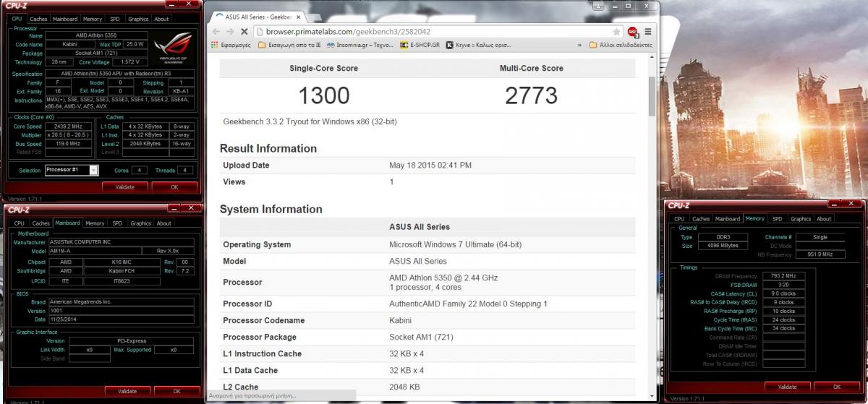Switch Memory window to the CPU tab

pyautogui.click(x=679, y=218)
